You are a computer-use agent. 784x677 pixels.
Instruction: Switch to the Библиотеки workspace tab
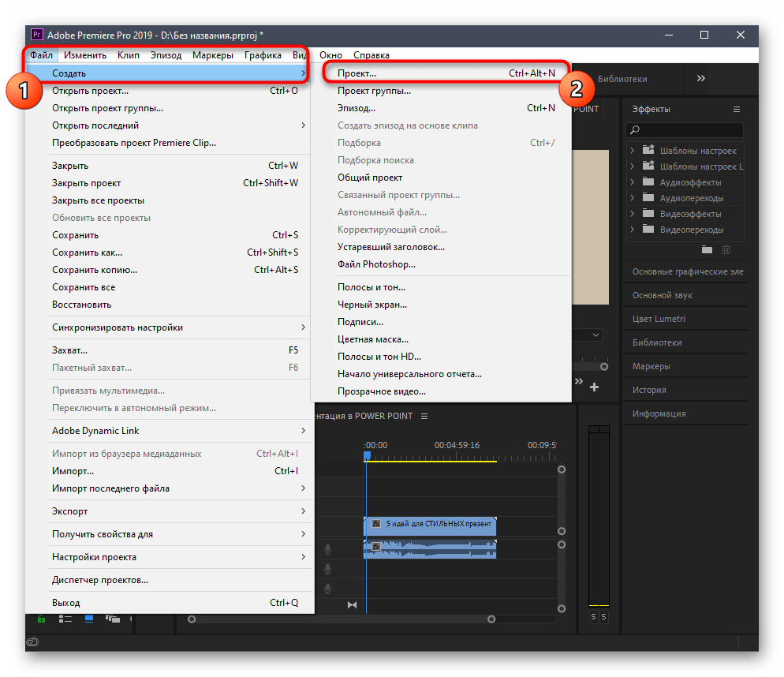(x=622, y=79)
